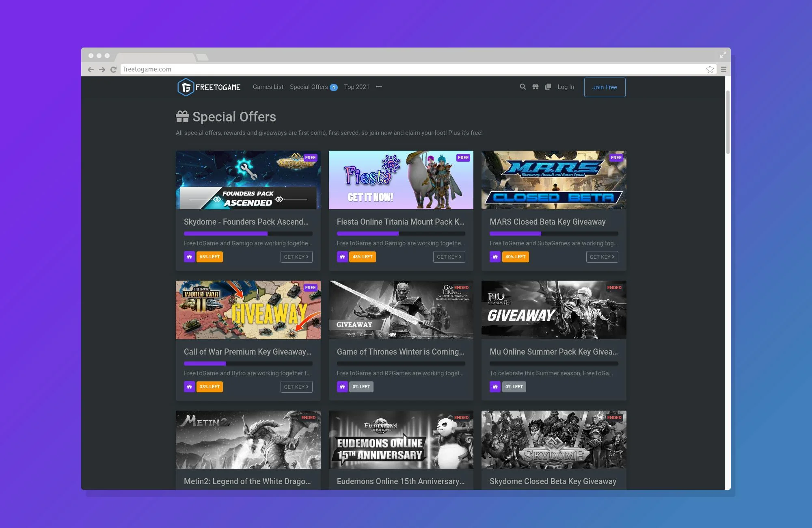The height and width of the screenshot is (528, 812).
Task: Open Metin2: Legend of the White Dragon title
Action: click(247, 481)
